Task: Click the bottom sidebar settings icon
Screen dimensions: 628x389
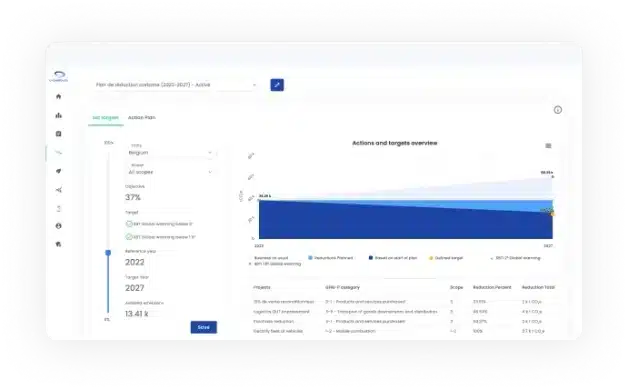Action: tap(58, 244)
